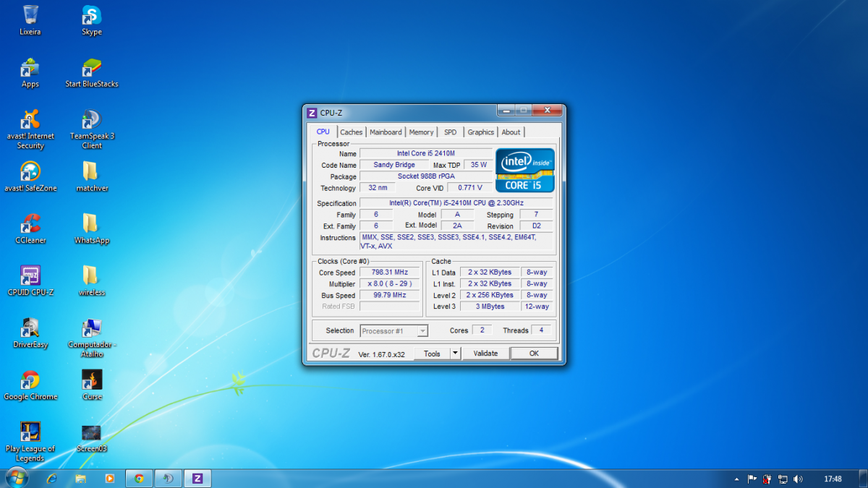The image size is (868, 488).
Task: Switch to Chrome in the taskbar
Action: (x=139, y=478)
